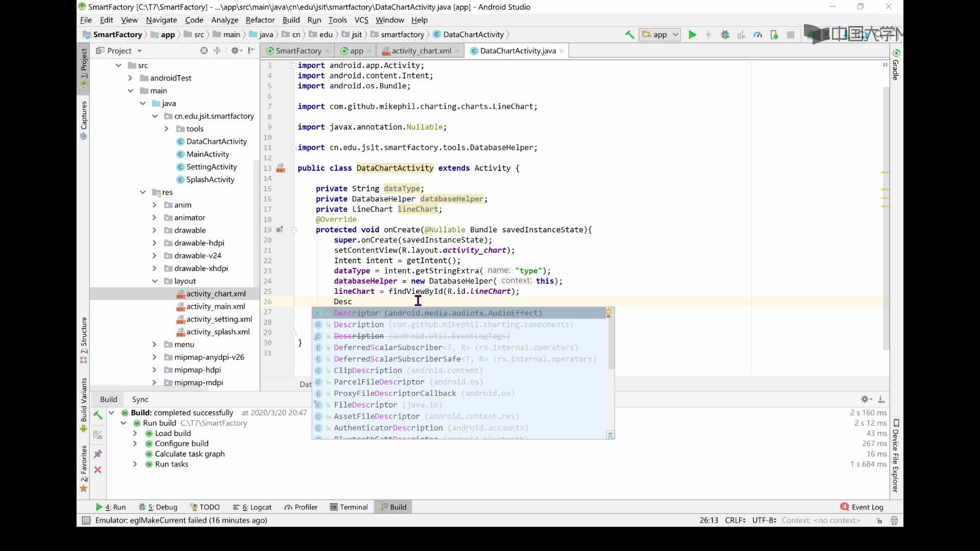Screen dimensions: 980x551
Task: Collapse the main folder
Action: 130,91
